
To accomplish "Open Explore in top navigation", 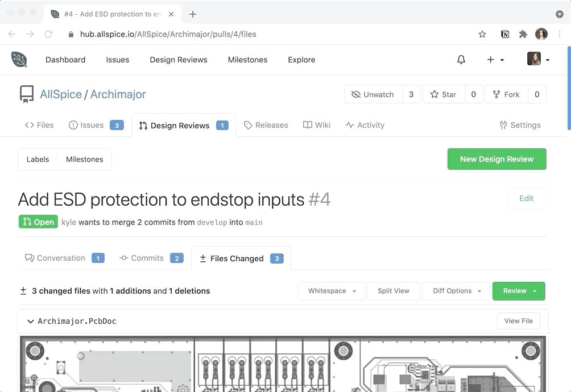I will [301, 60].
